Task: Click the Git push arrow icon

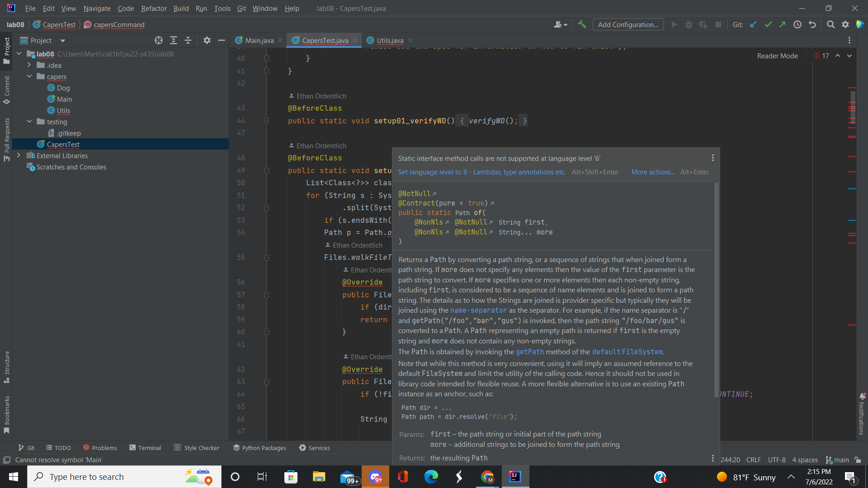Action: (x=783, y=24)
